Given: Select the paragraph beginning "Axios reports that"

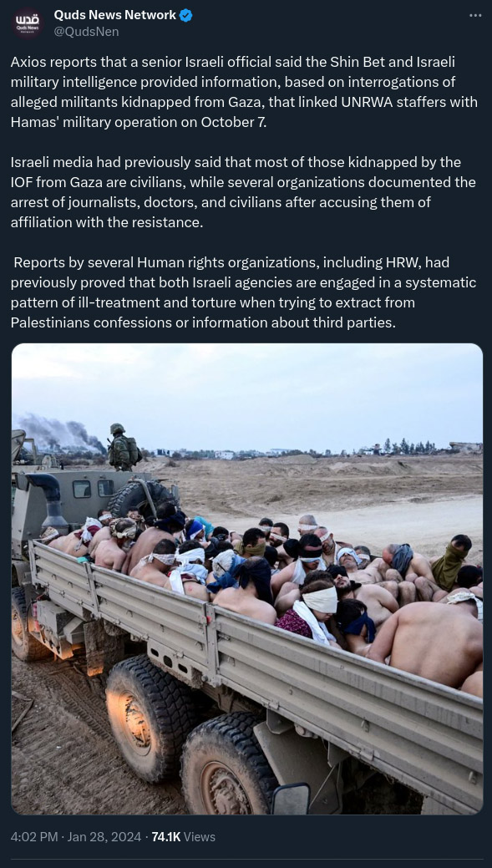Looking at the screenshot, I should coord(244,93).
